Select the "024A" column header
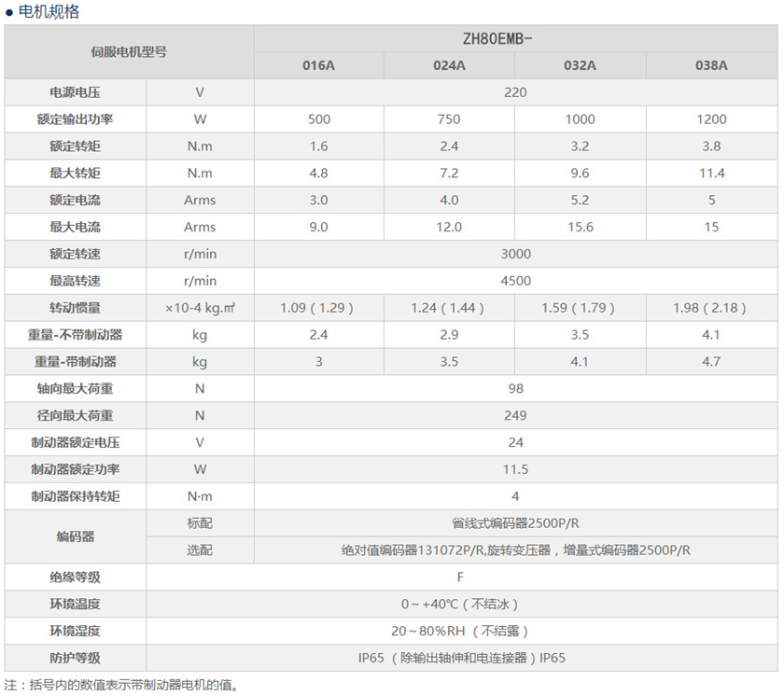 point(449,65)
